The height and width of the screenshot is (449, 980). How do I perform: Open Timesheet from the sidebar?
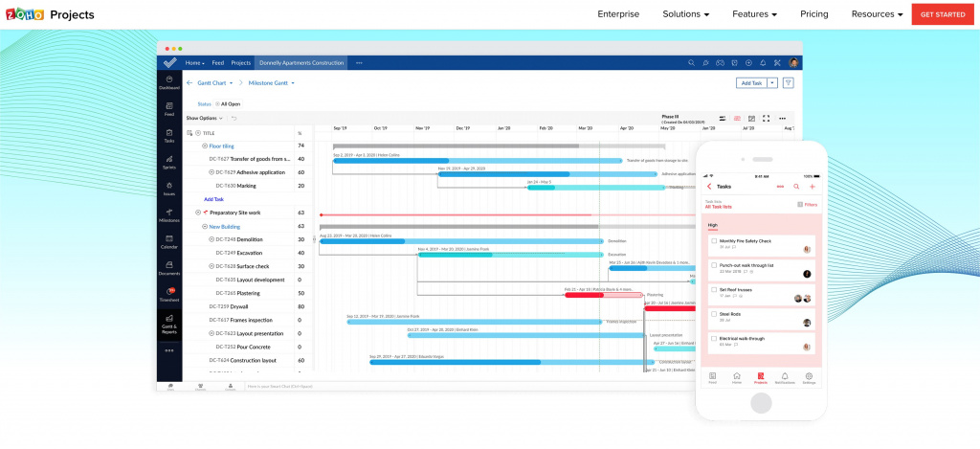click(169, 294)
